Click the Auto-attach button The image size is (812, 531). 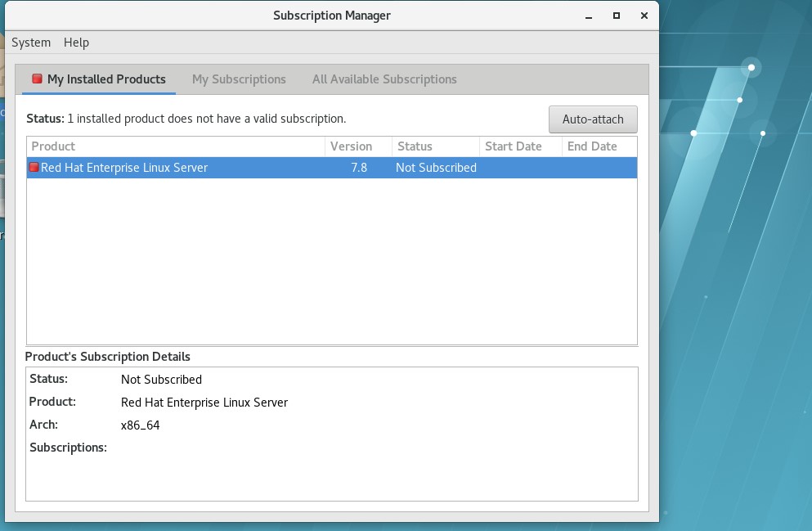coord(593,119)
